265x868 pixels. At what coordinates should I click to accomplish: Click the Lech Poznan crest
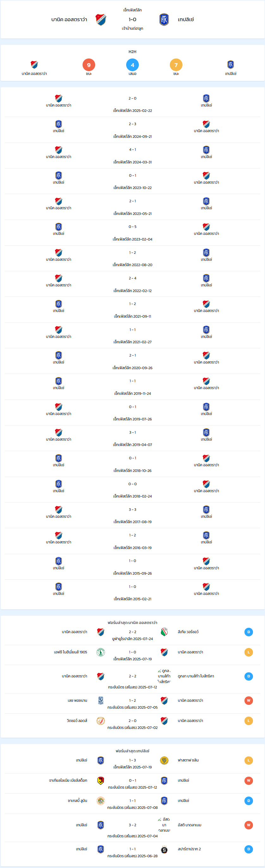pos(101,700)
